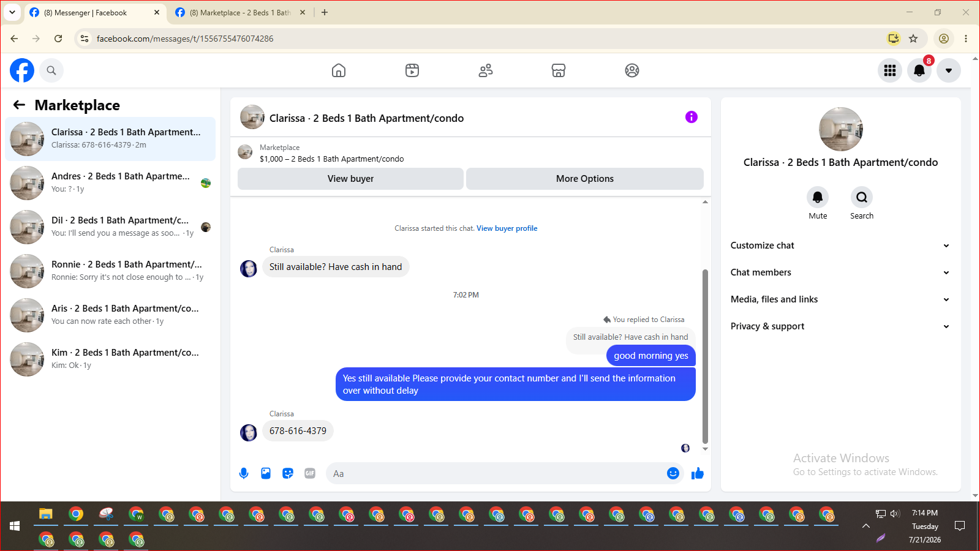The width and height of the screenshot is (980, 551).
Task: Open the Facebook menu grid icon
Action: pos(890,70)
